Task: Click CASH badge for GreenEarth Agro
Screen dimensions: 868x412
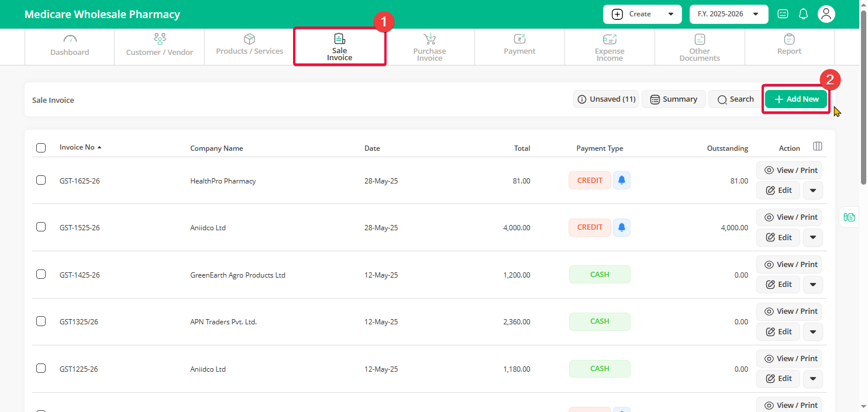Action: 600,274
